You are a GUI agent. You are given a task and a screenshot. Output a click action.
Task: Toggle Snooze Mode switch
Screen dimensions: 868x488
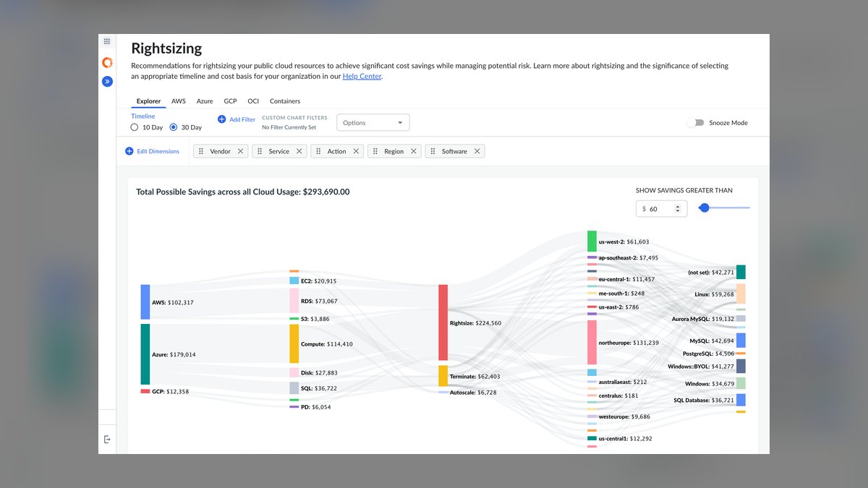click(x=696, y=123)
